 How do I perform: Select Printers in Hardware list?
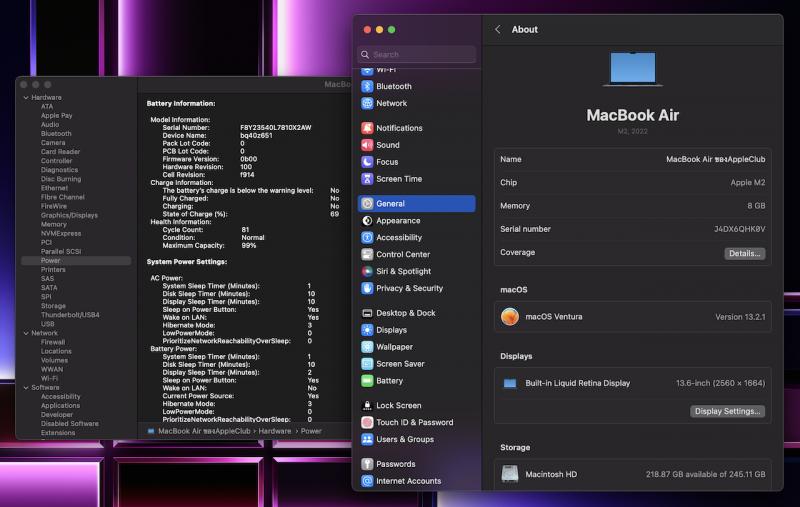point(53,270)
